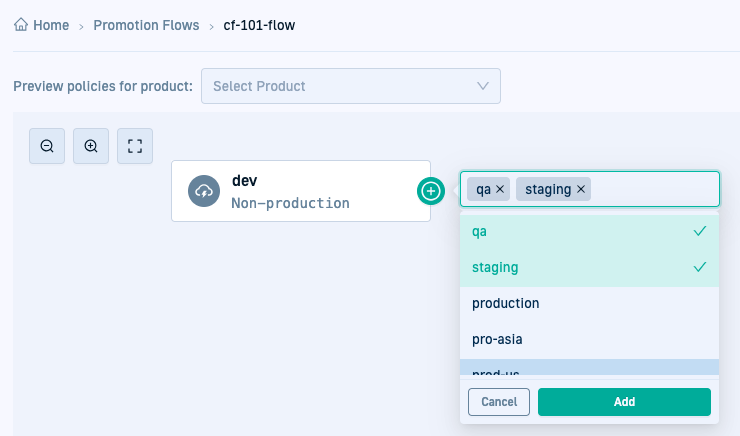Click the fit-to-screen icon
This screenshot has width=740, height=436.
click(x=135, y=146)
